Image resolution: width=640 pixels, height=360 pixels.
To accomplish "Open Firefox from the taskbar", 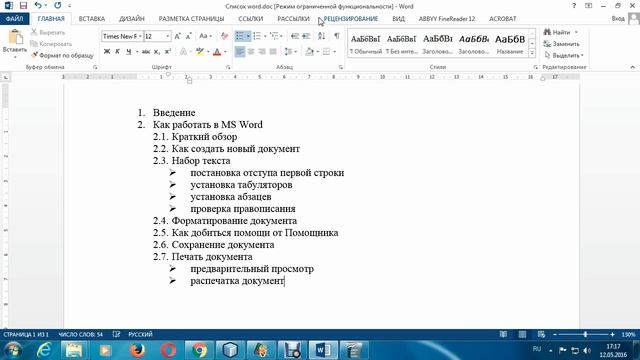I will pyautogui.click(x=138, y=350).
